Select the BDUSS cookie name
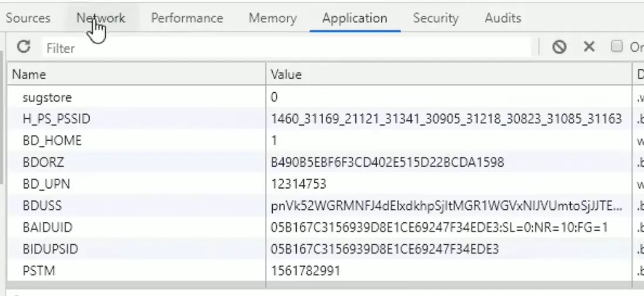Screen dimensions: 644x296 click(42, 206)
